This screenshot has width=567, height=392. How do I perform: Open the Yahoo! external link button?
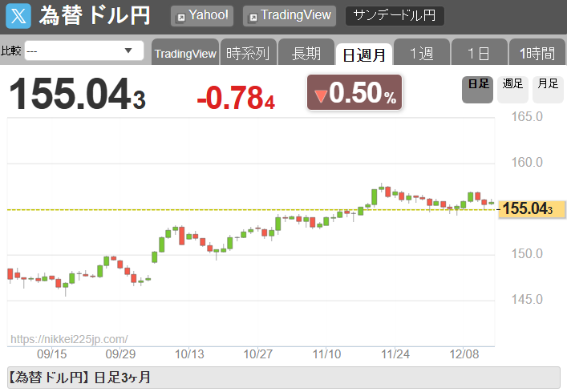[202, 16]
